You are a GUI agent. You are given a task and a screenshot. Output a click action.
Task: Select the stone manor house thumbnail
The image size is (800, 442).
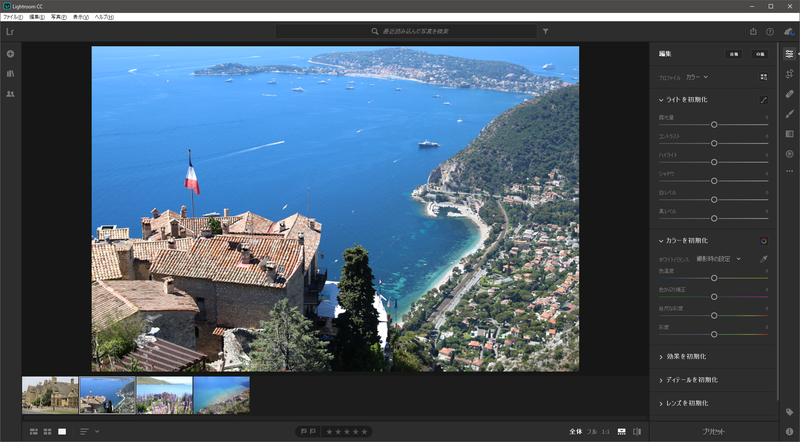pyautogui.click(x=50, y=395)
